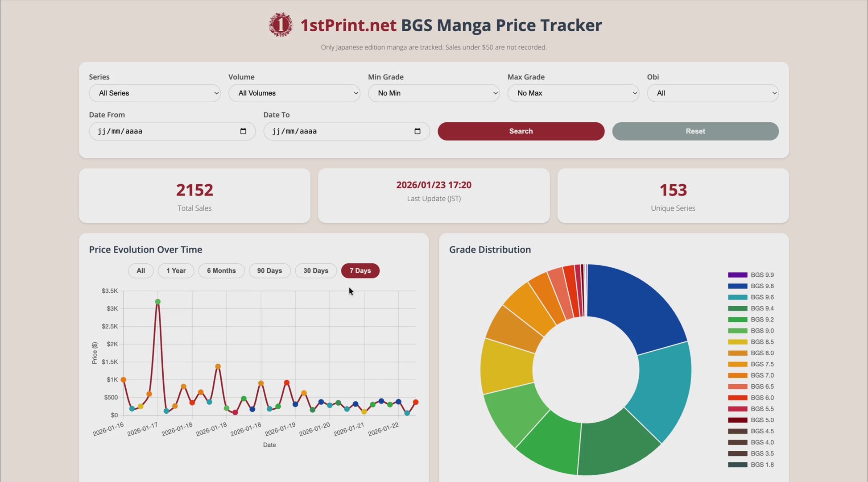Toggle BGS 9.8 legend swatch
This screenshot has width=868, height=482.
[x=737, y=286]
